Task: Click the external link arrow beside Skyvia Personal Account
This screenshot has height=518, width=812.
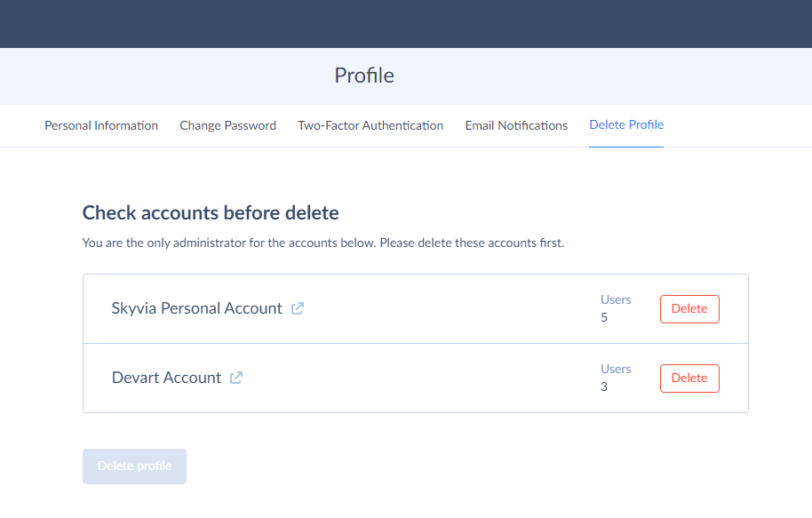Action: pyautogui.click(x=297, y=307)
